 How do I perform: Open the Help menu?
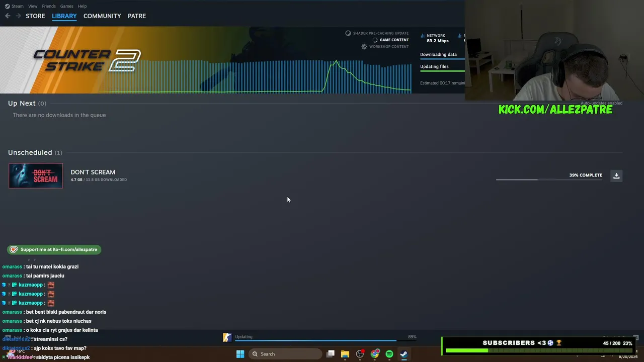[83, 6]
